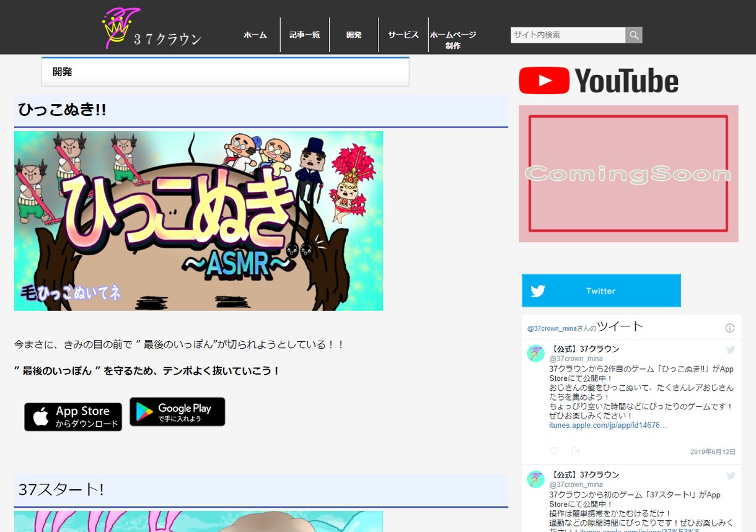Focus the サイト内検索 search field
Screen dimensions: 756x532
coord(568,35)
